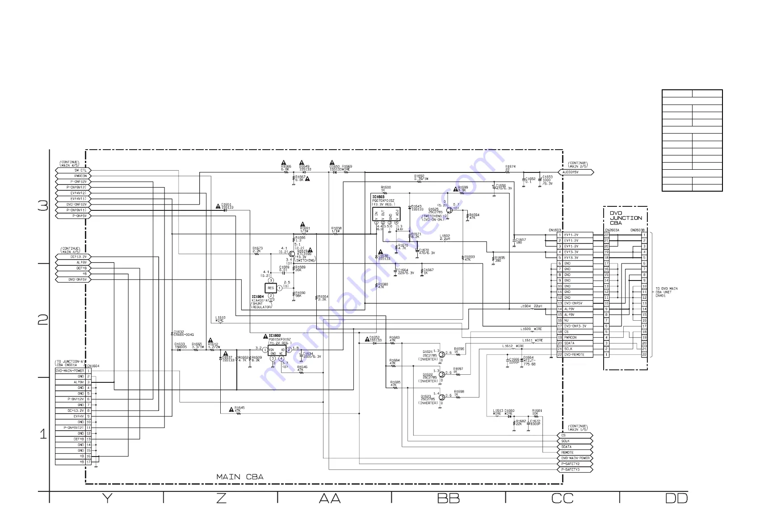This screenshot has width=760, height=532.
Task: Select the R1673 2.2K resistor label
Action: [258, 249]
